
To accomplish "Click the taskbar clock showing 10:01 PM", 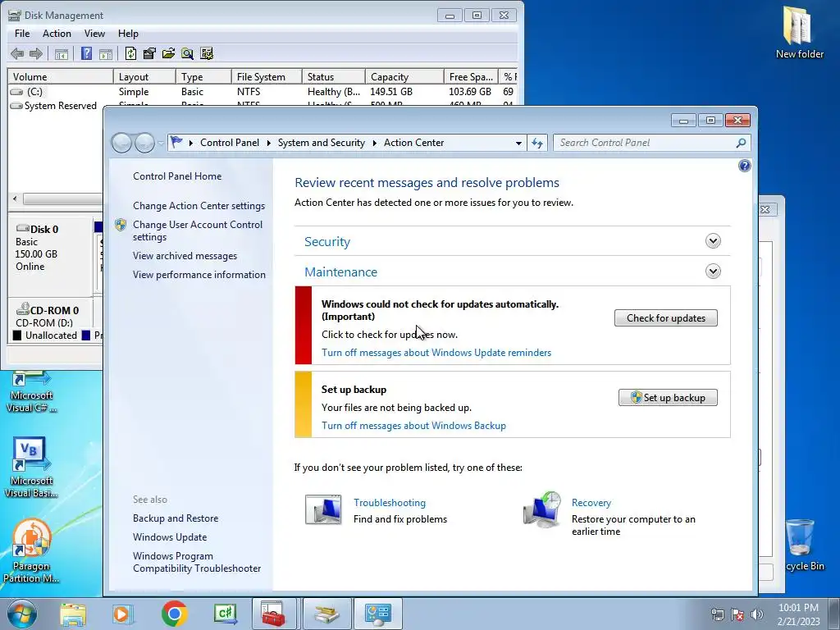I will [798, 614].
